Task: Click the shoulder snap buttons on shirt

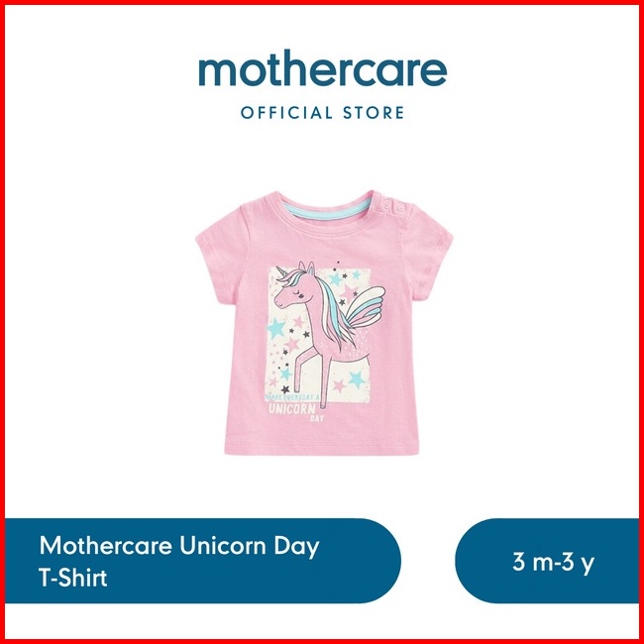Action: coord(394,204)
